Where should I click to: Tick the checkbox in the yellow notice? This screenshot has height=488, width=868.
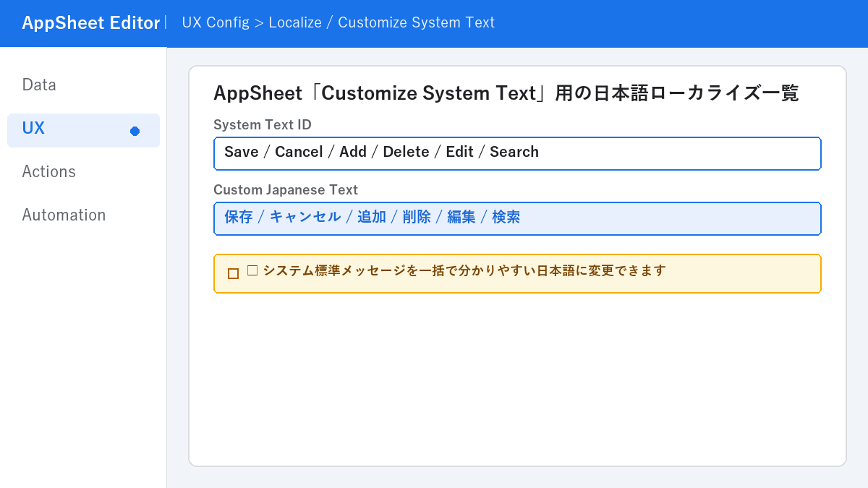pyautogui.click(x=233, y=273)
